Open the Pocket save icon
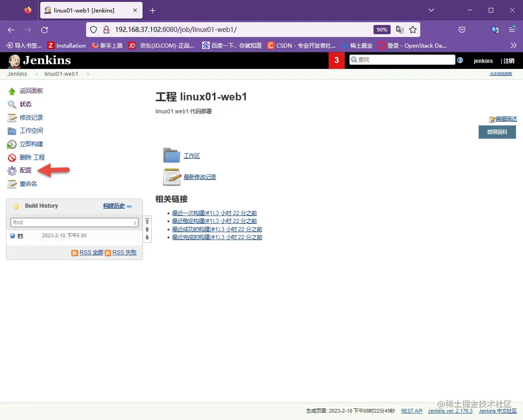Image resolution: width=523 pixels, height=420 pixels. coord(462,30)
